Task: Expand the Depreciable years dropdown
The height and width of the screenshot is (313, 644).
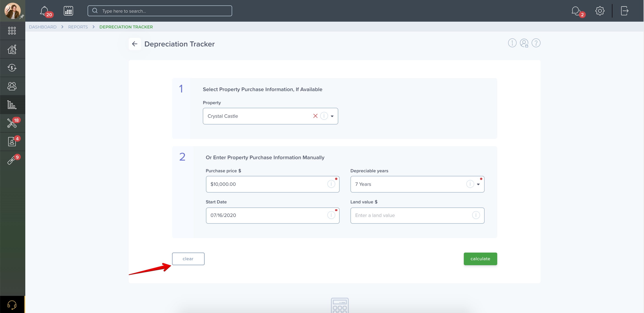Action: point(478,184)
